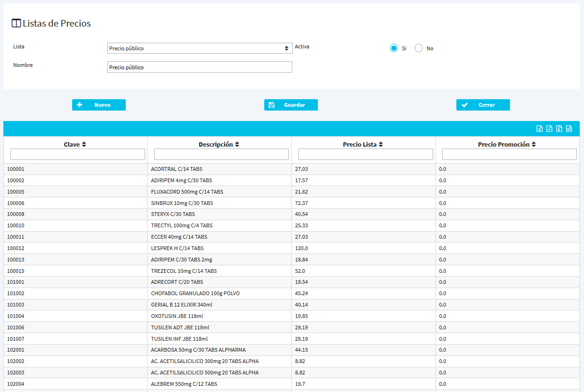The image size is (584, 392).
Task: Select the No radio button for Activa
Action: [x=418, y=48]
